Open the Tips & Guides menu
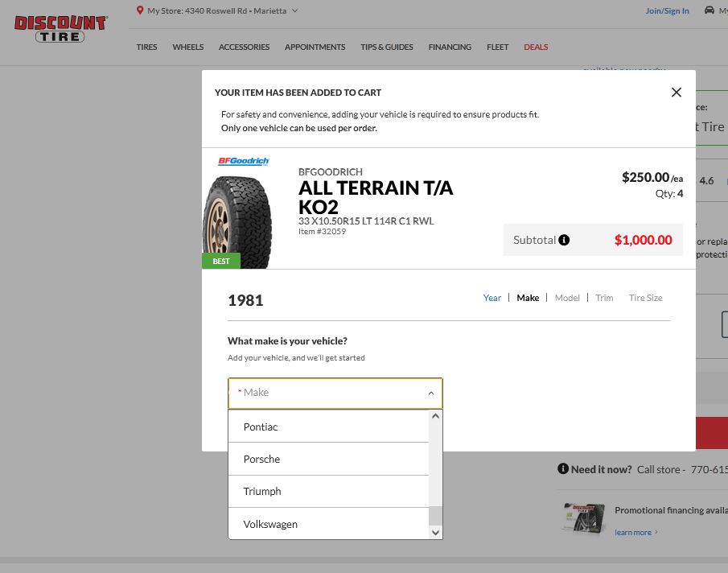This screenshot has width=728, height=573. pos(387,47)
